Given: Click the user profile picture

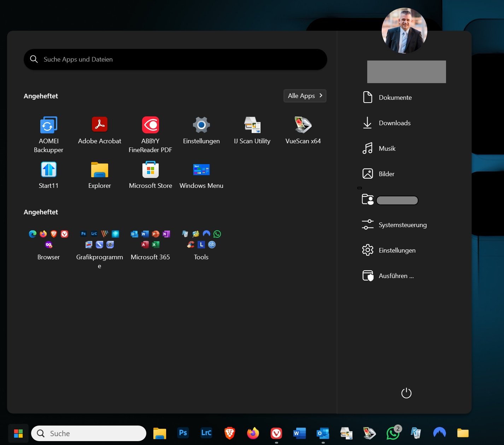Looking at the screenshot, I should [x=404, y=30].
